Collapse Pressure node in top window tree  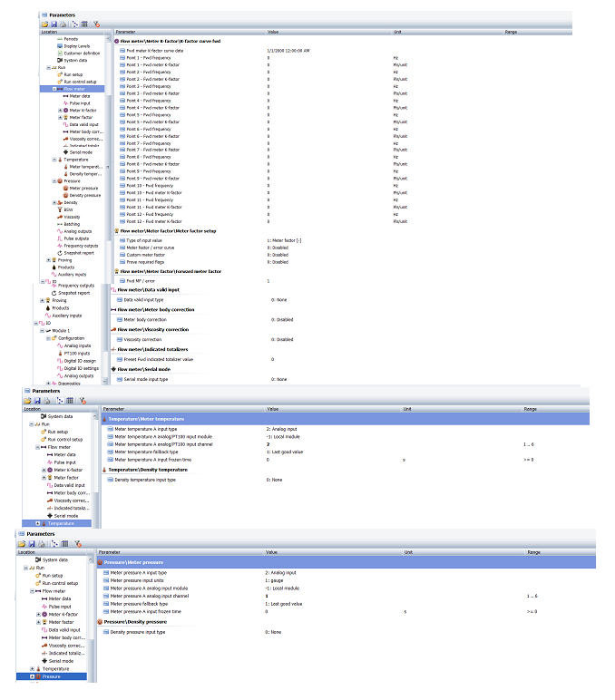point(54,181)
